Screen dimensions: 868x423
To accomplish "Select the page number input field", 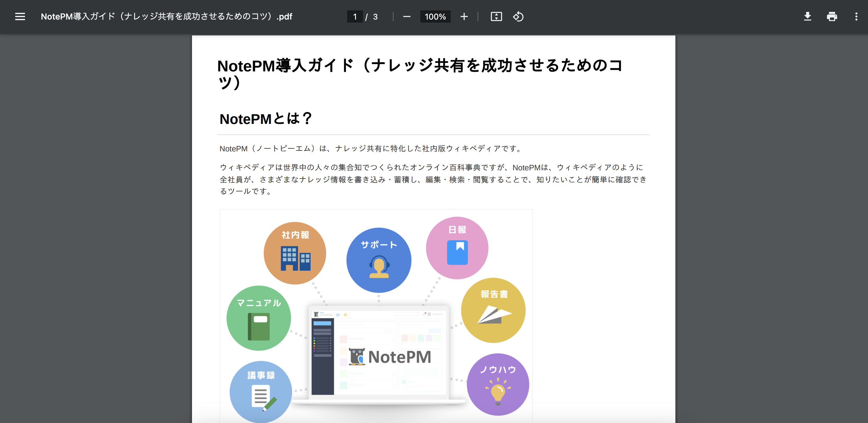I will [x=355, y=16].
